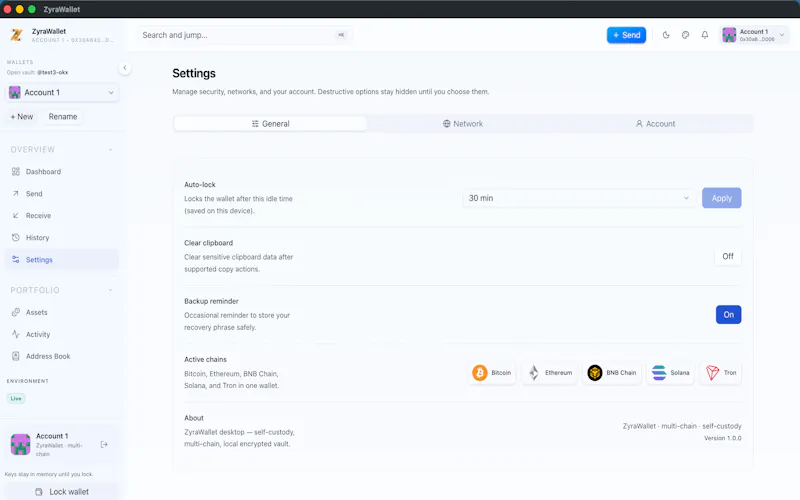800x500 pixels.
Task: Click the avatar in wallet selector
Action: click(x=15, y=92)
